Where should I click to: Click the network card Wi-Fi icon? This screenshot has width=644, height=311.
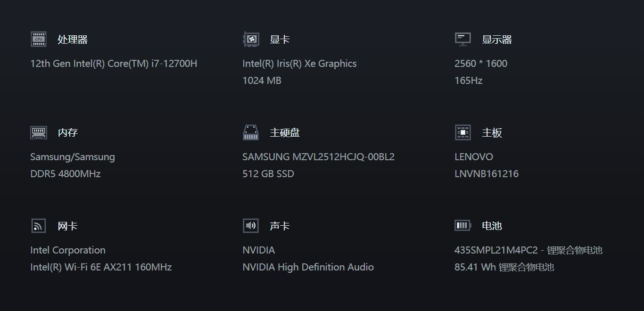(39, 226)
